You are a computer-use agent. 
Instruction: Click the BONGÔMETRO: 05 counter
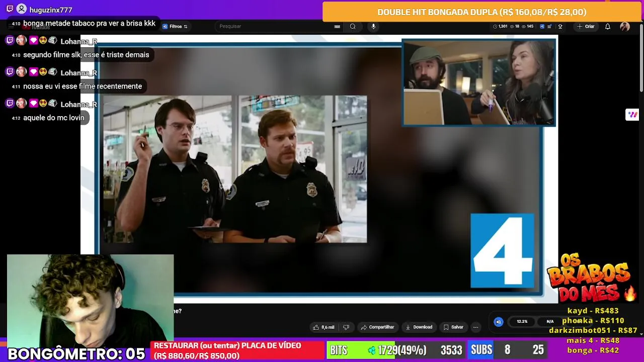coord(76,354)
